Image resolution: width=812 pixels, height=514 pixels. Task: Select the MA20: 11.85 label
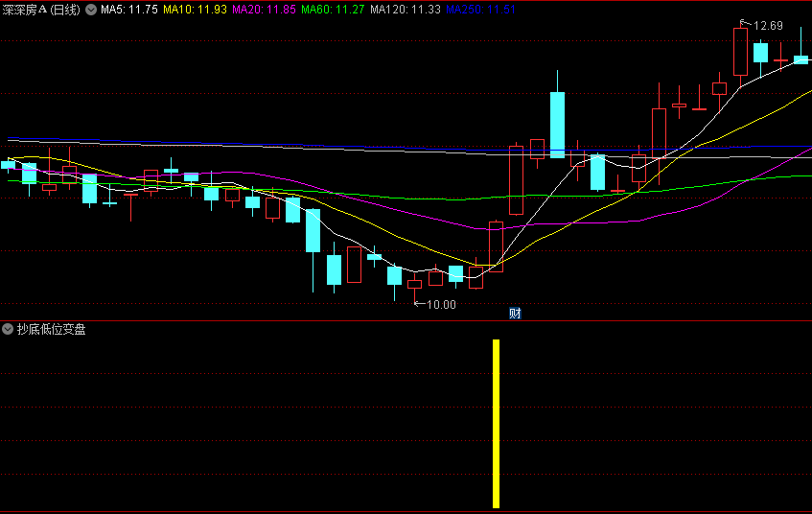(x=264, y=10)
